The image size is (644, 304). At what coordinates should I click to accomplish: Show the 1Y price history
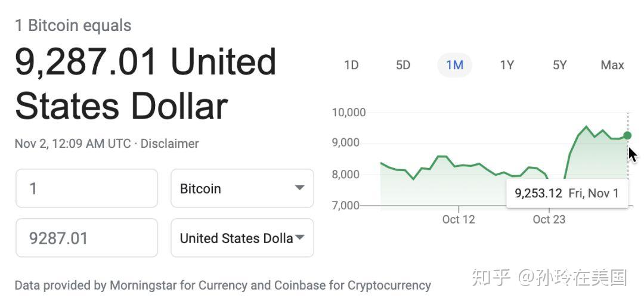click(x=507, y=65)
